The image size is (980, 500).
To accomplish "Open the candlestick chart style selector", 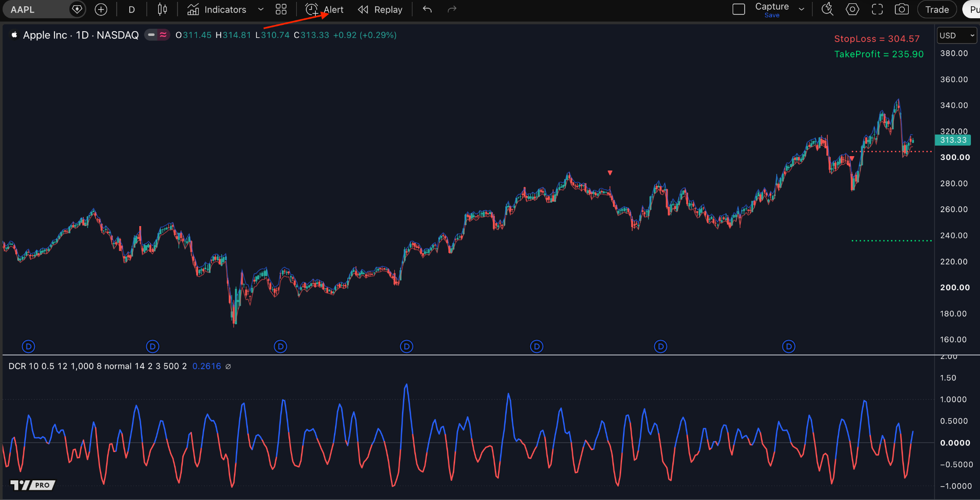I will (x=163, y=10).
